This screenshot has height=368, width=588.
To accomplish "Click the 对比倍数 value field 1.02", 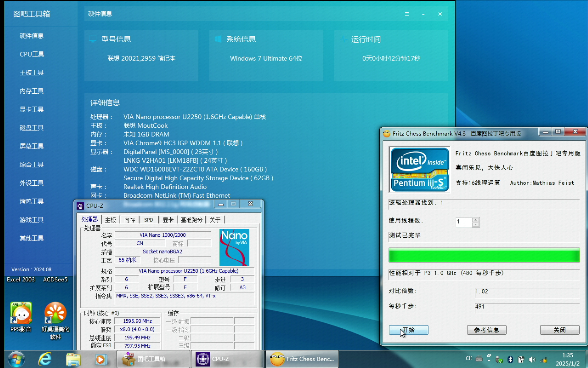I will (x=527, y=293).
